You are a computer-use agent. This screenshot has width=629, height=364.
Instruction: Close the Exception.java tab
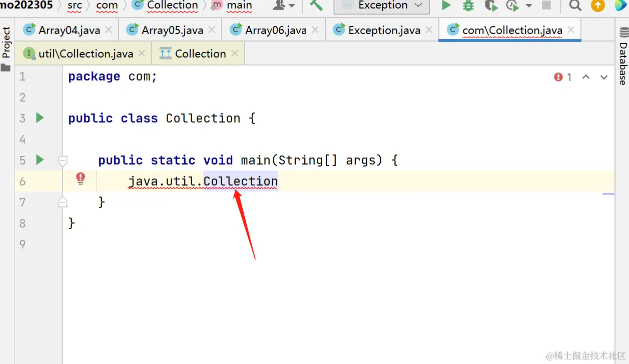pos(429,30)
